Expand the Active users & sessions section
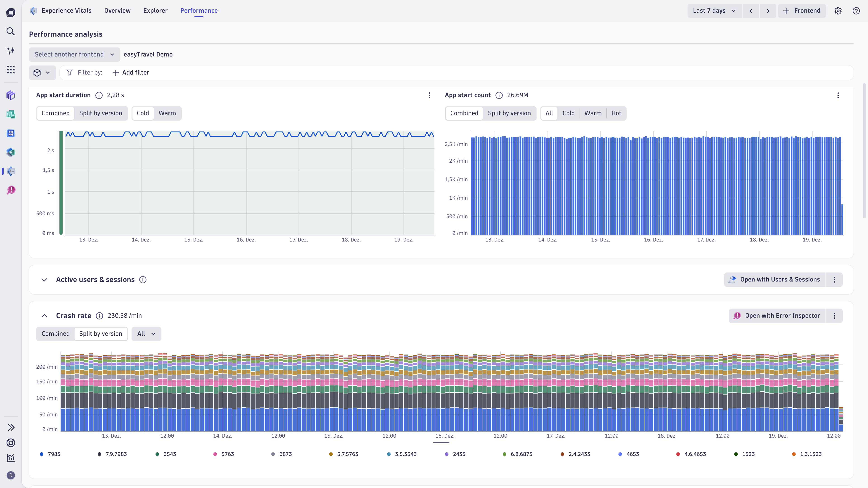 pos(44,279)
